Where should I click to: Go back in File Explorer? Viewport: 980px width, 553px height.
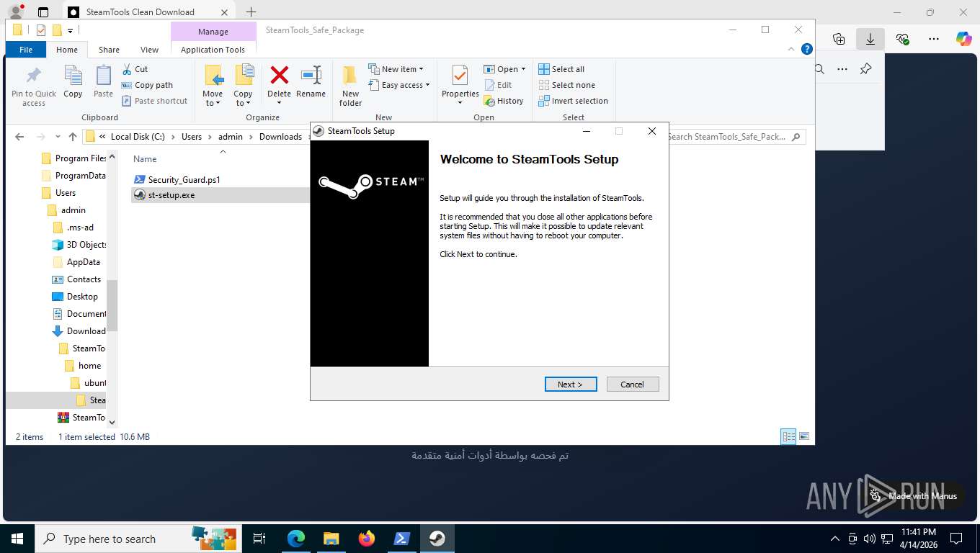pos(19,137)
